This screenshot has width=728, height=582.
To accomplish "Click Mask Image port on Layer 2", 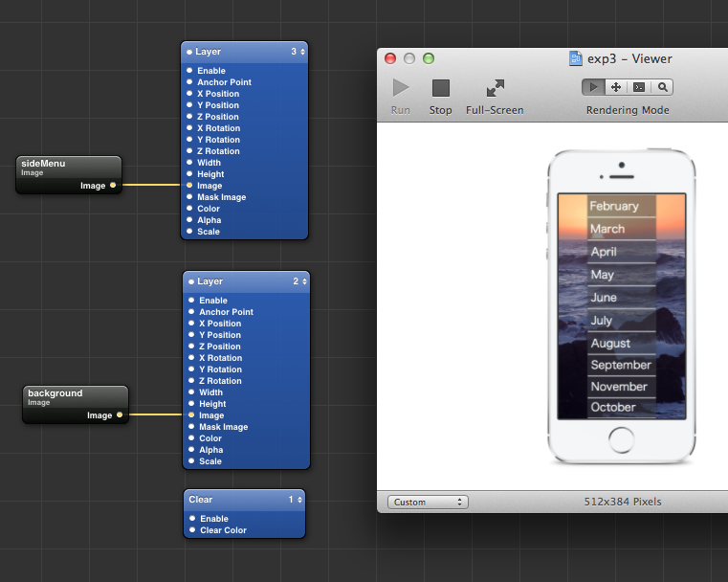I will [191, 426].
